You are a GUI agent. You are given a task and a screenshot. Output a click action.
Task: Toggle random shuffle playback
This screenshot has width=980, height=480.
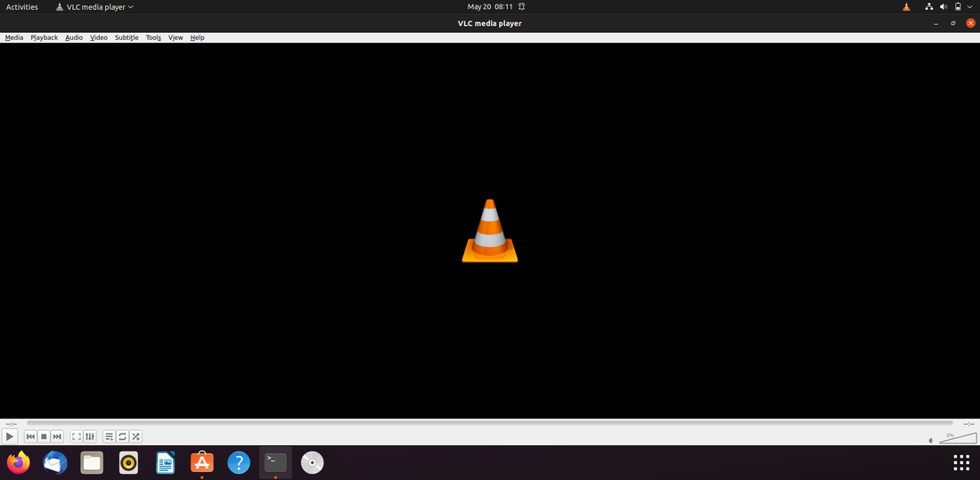click(135, 436)
